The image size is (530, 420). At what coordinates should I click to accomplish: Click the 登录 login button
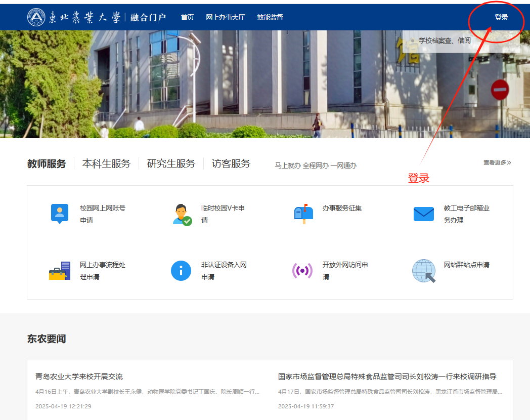(501, 17)
